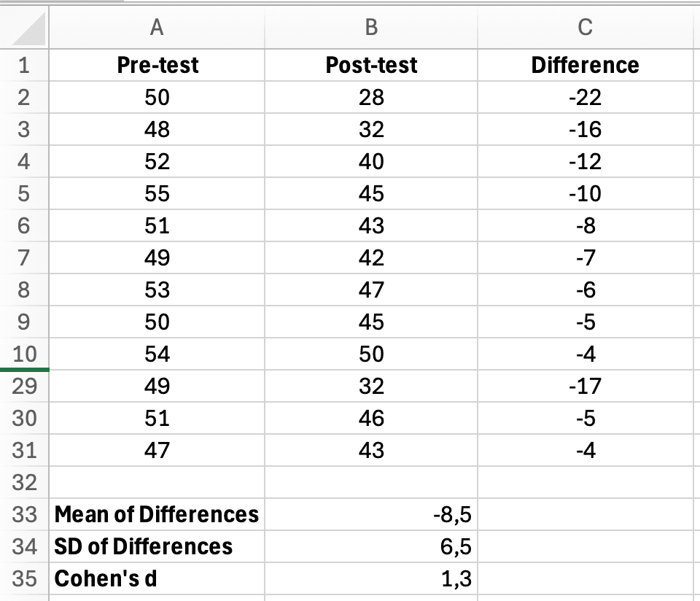Click the SD of Differences label cell
The image size is (700, 601).
(x=155, y=546)
